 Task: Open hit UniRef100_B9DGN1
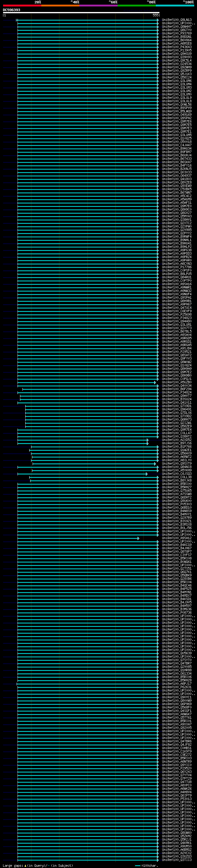[x=176, y=37]
